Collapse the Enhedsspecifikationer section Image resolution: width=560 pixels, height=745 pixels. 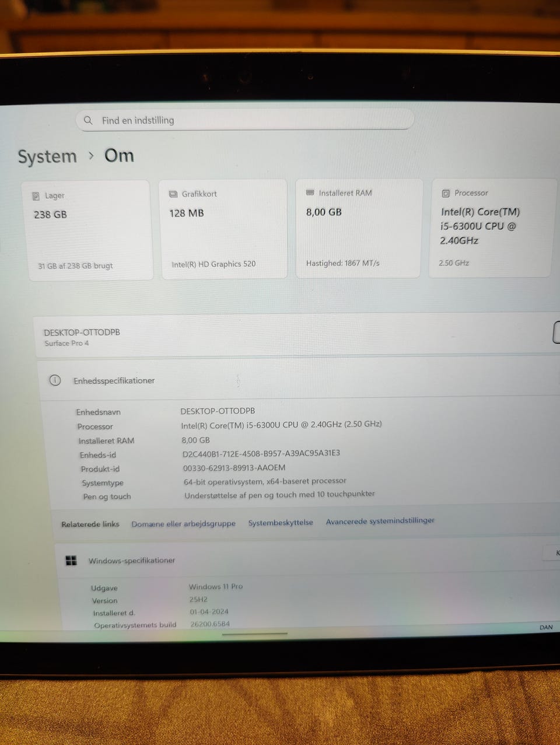click(x=299, y=380)
